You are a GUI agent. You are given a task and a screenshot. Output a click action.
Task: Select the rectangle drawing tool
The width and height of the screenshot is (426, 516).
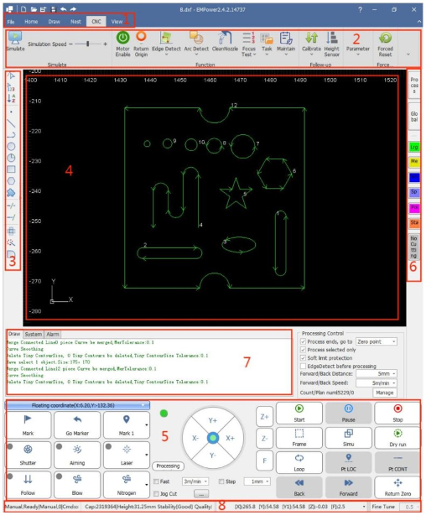coord(11,169)
